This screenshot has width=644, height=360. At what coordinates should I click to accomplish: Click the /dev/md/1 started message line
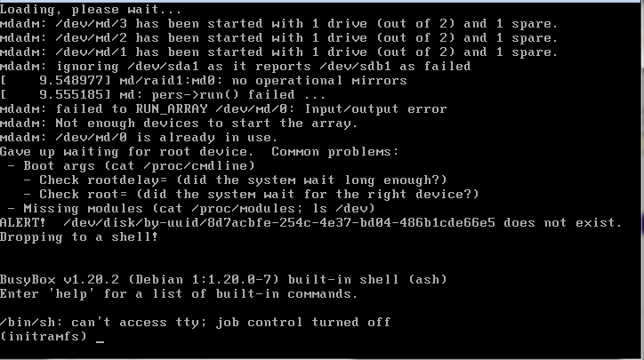pyautogui.click(x=278, y=52)
